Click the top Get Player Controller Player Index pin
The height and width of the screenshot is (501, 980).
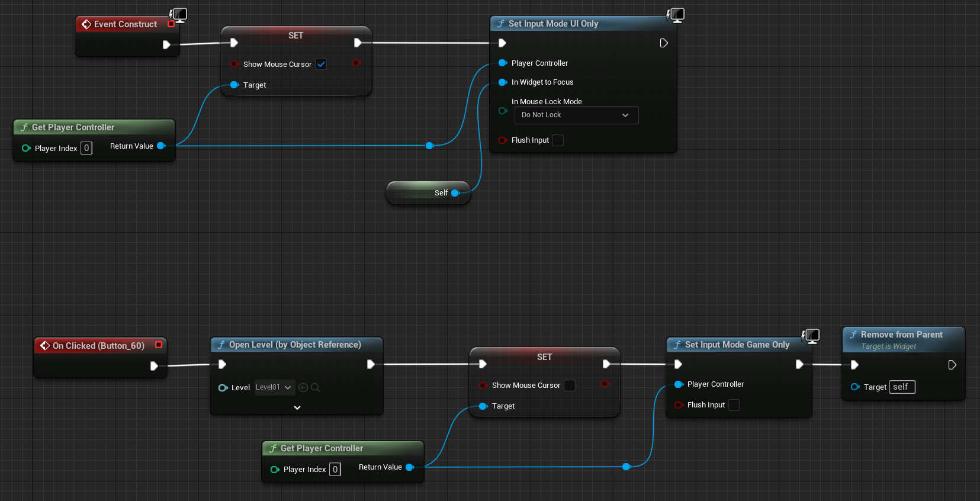(x=26, y=148)
